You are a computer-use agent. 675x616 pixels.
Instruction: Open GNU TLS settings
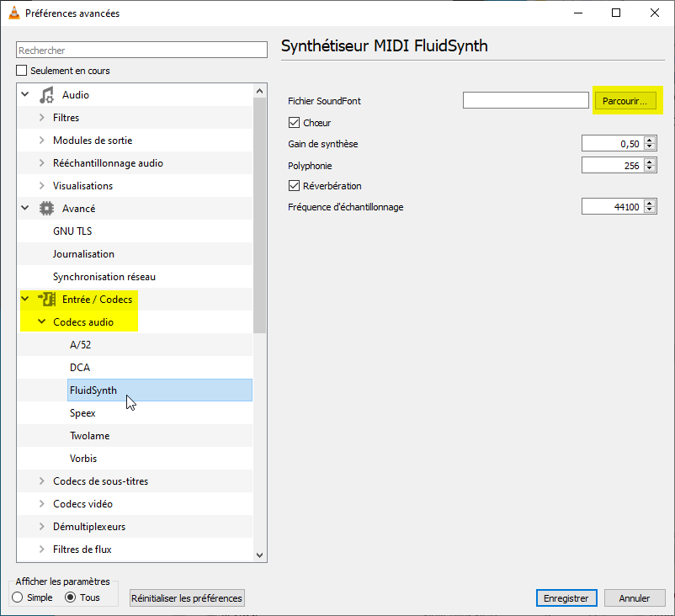(x=72, y=231)
